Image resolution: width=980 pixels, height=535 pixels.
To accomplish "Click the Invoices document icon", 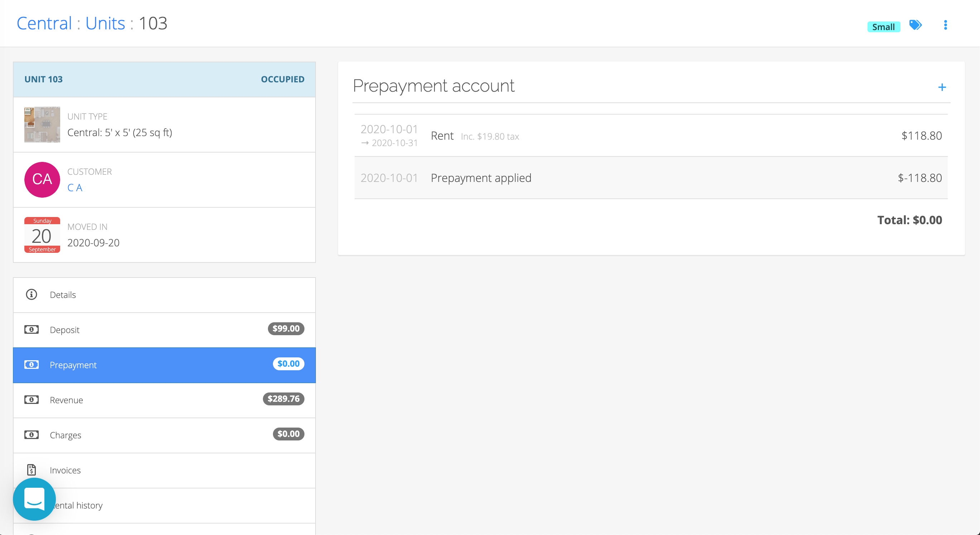I will click(x=31, y=470).
